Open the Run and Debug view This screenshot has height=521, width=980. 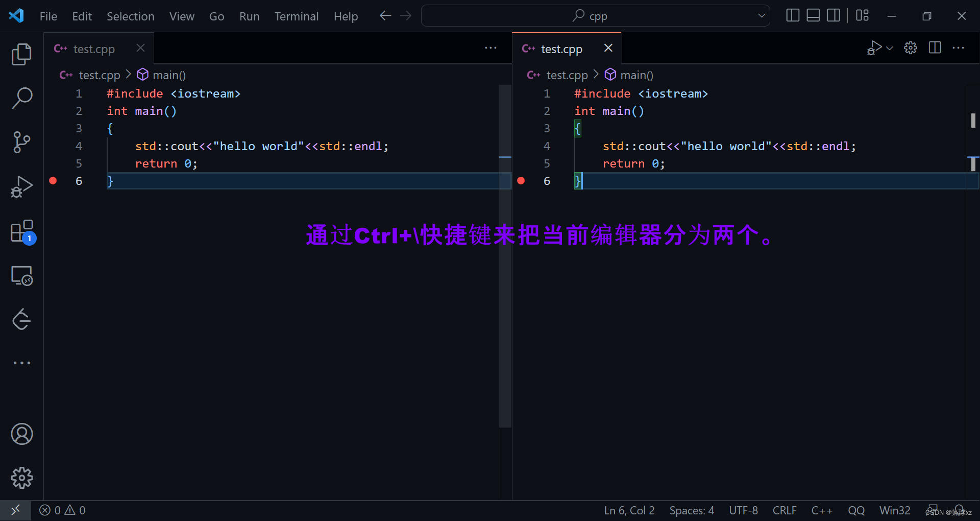point(21,186)
